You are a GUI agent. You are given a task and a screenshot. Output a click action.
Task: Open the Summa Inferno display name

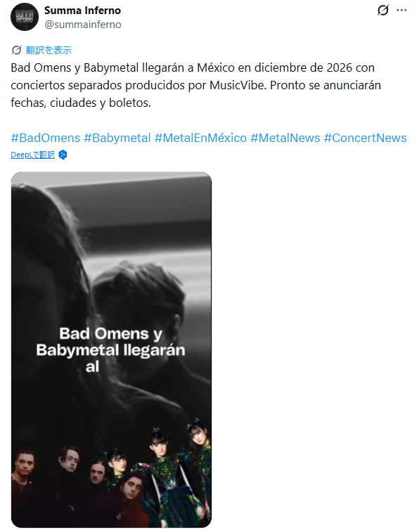(x=82, y=11)
